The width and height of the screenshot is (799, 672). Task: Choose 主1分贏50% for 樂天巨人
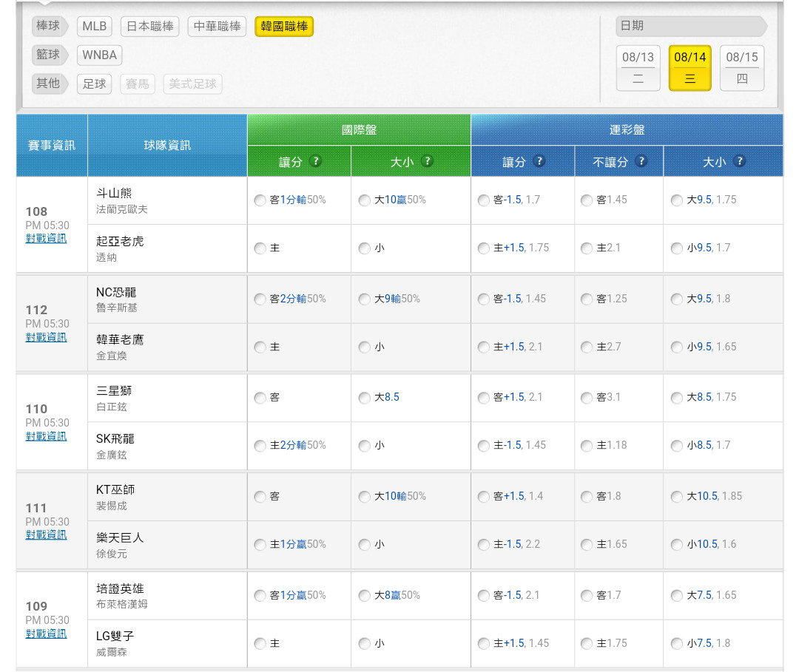coord(260,545)
